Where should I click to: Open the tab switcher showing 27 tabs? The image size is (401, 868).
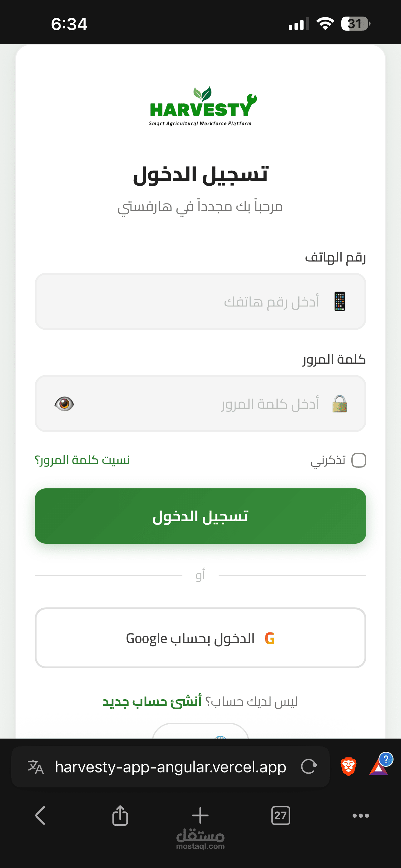tap(280, 816)
